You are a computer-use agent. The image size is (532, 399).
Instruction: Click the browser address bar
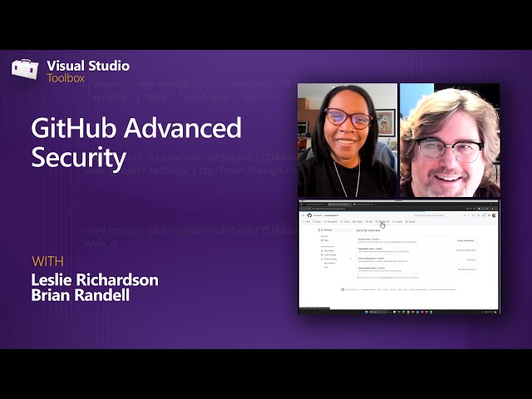(388, 209)
